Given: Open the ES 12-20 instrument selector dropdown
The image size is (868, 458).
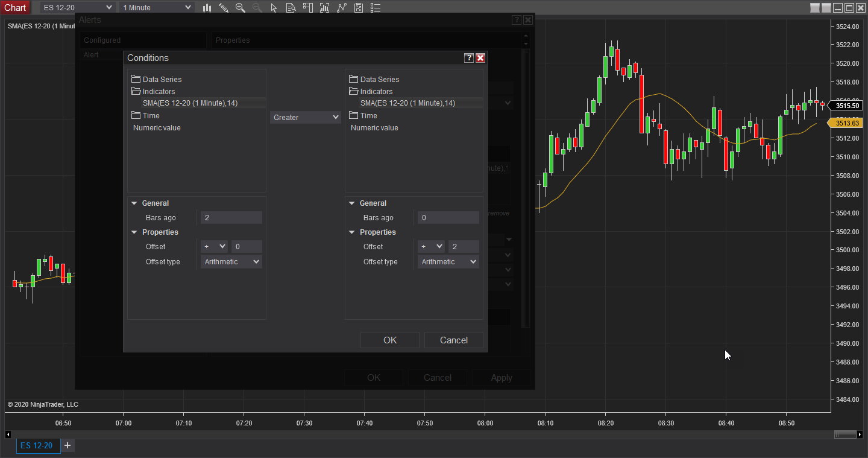Looking at the screenshot, I should 77,8.
